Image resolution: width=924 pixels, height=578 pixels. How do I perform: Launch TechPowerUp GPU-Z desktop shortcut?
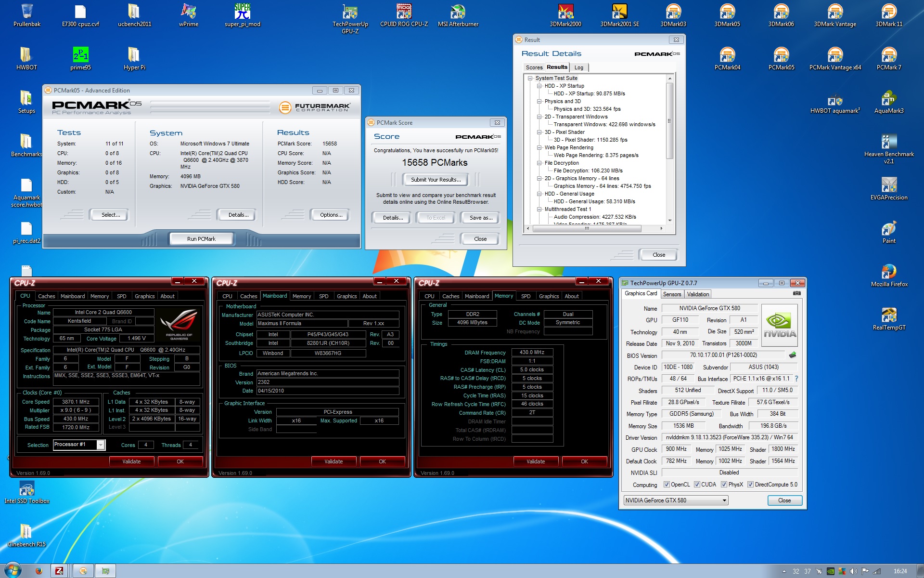tap(350, 18)
